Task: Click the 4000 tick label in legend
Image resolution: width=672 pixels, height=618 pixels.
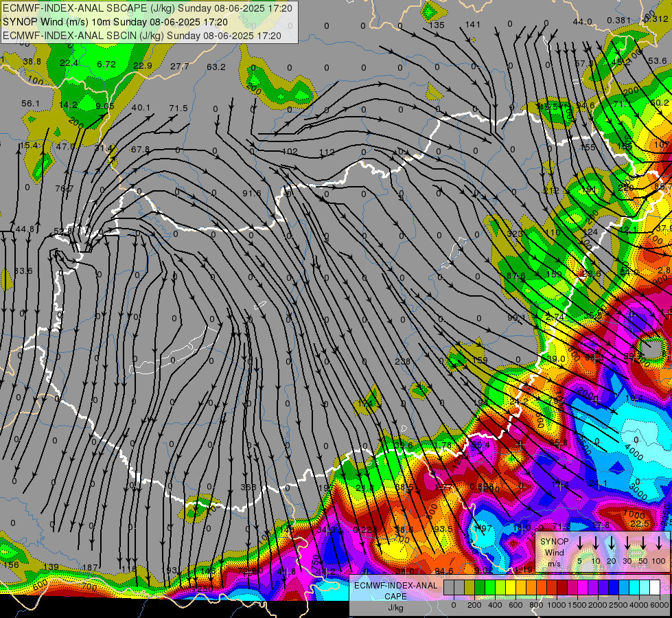Action: (638, 605)
